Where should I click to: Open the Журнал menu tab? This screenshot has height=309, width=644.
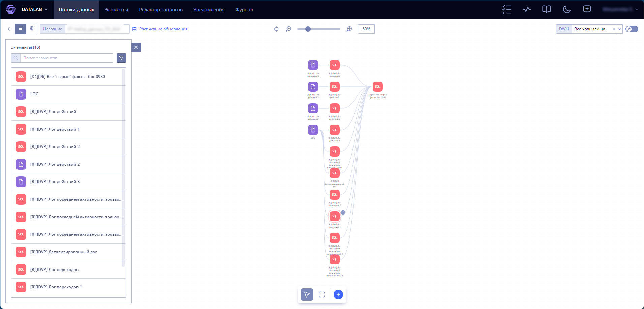(244, 10)
